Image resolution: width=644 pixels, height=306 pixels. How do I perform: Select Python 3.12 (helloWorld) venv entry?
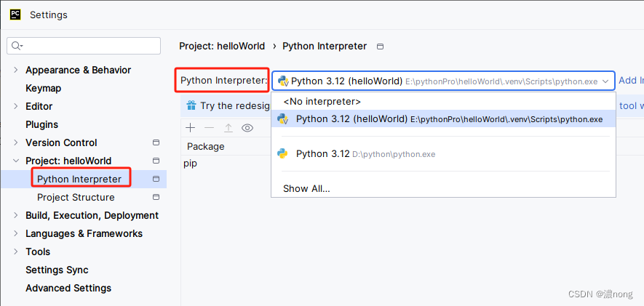coord(443,119)
